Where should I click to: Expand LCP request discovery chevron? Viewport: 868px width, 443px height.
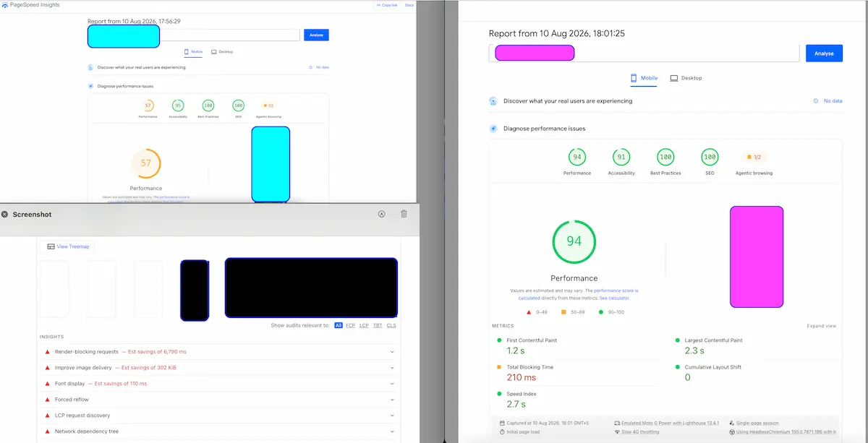[393, 416]
